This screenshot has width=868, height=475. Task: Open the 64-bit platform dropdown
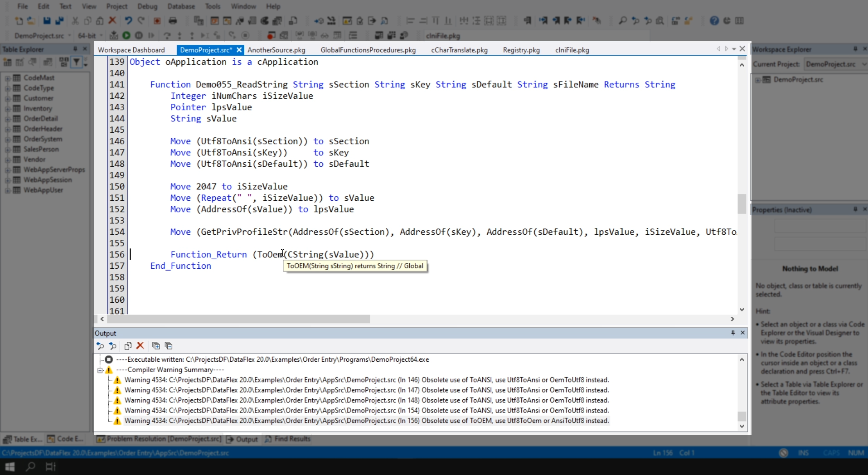click(101, 36)
